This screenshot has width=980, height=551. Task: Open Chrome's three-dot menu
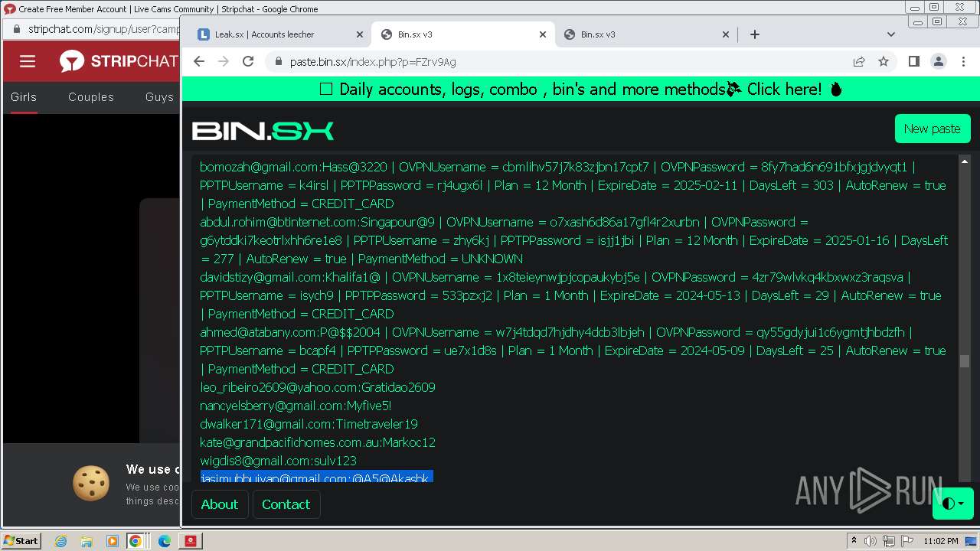point(963,62)
